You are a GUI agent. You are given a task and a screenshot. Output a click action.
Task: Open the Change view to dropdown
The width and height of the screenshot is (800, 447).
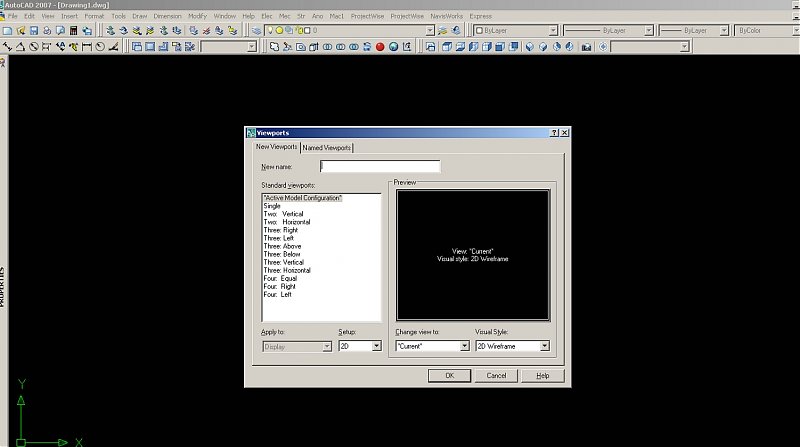pyautogui.click(x=464, y=346)
